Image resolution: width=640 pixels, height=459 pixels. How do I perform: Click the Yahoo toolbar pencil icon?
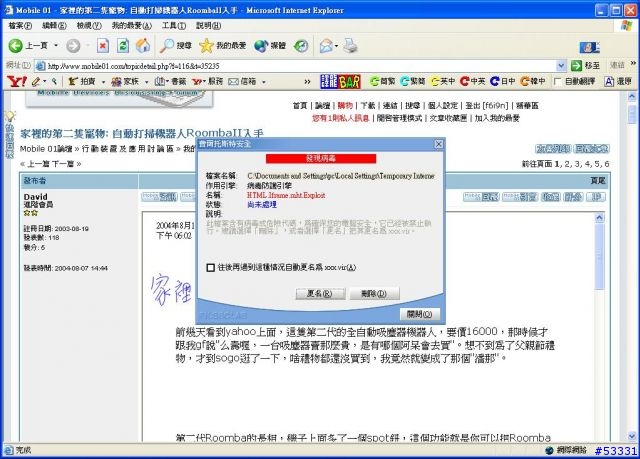click(36, 82)
